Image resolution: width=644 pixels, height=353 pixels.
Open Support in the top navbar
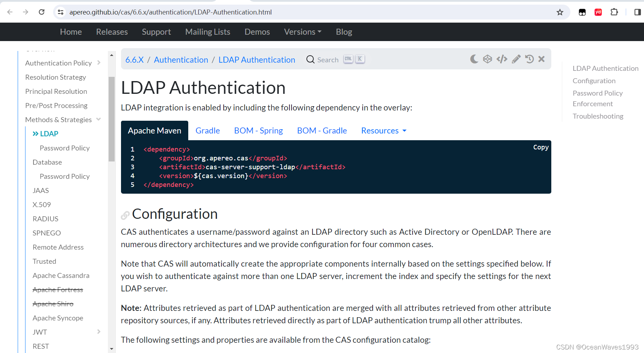pos(156,32)
